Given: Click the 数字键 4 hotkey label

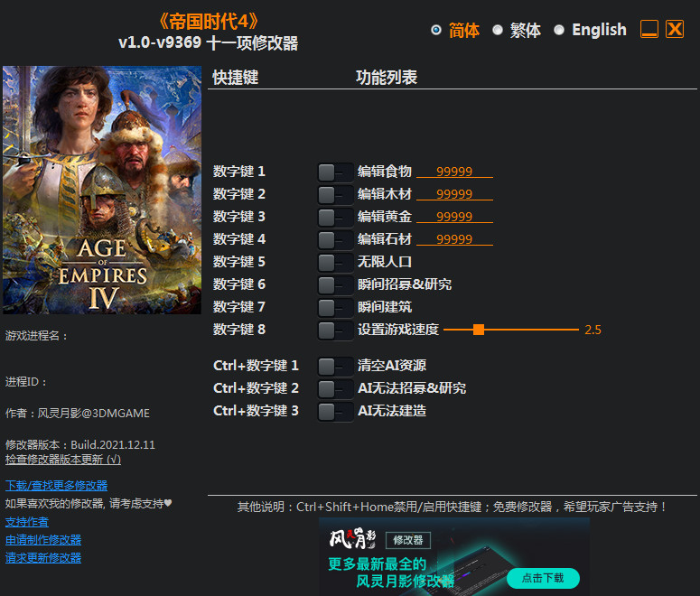Looking at the screenshot, I should tap(238, 239).
